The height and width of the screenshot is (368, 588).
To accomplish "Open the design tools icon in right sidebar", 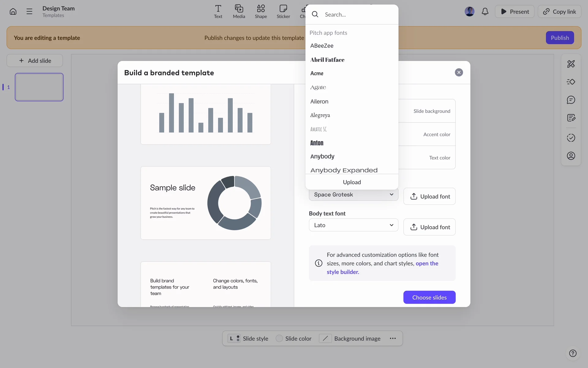I will click(571, 64).
